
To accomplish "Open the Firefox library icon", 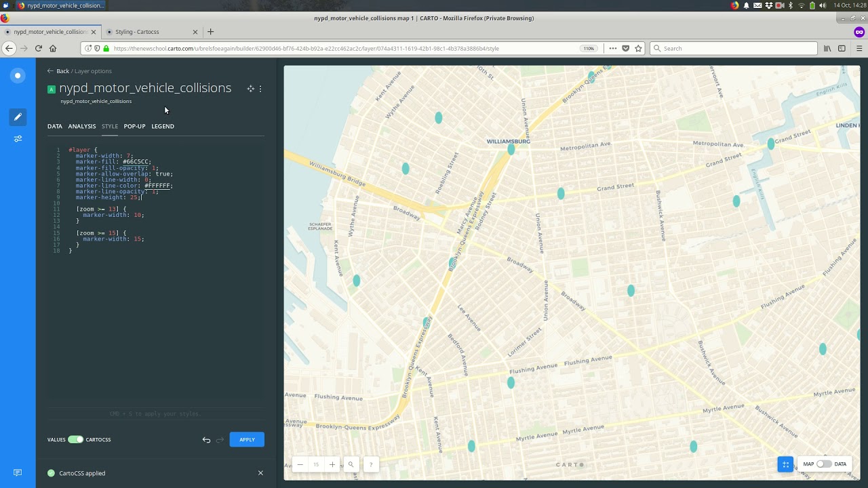I will tap(827, 48).
